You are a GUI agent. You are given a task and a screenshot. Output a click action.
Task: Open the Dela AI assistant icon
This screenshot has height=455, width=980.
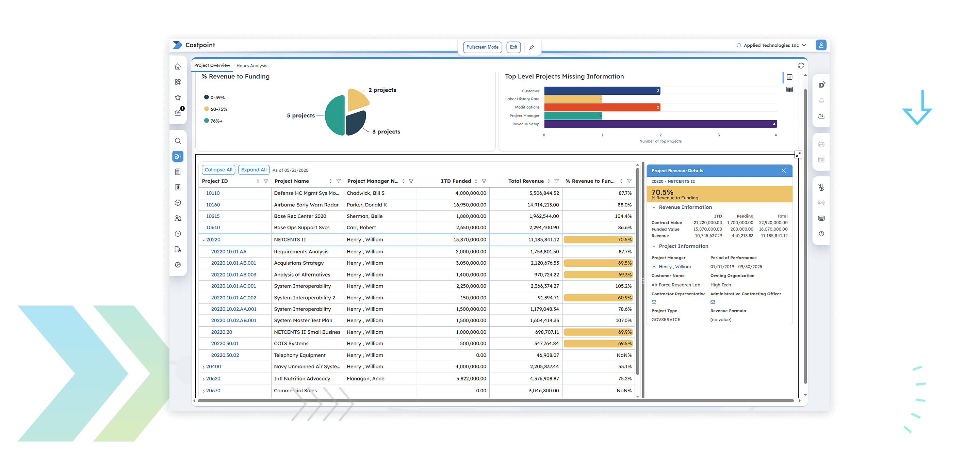point(822,85)
